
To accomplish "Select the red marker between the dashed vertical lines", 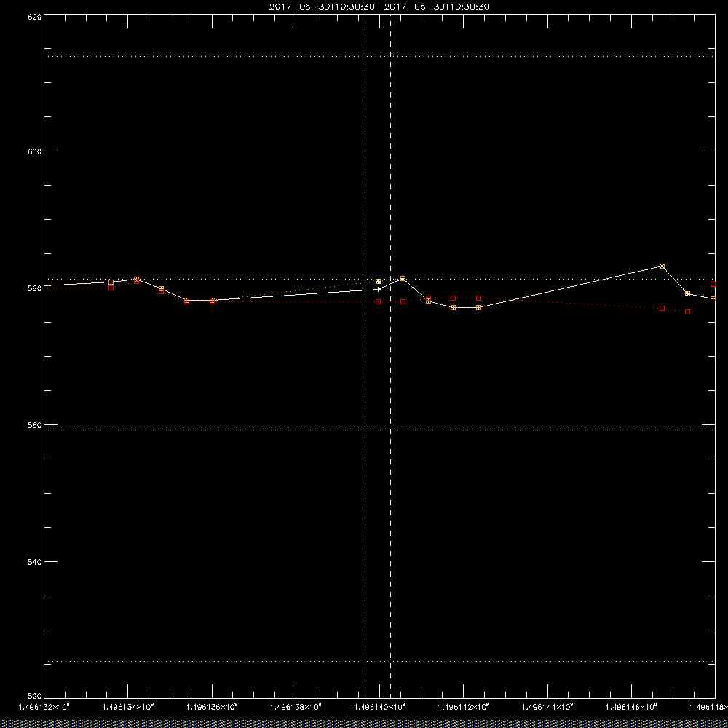I will pos(378,302).
